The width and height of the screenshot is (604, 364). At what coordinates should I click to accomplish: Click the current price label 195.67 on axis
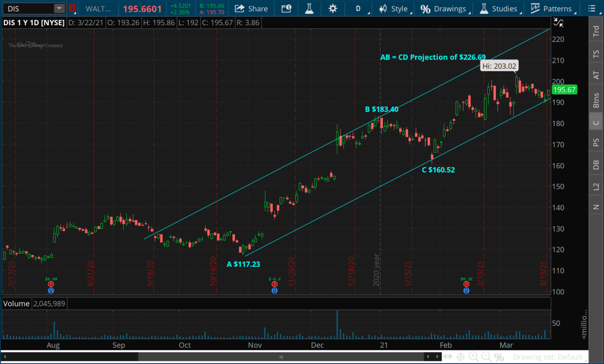(x=564, y=90)
